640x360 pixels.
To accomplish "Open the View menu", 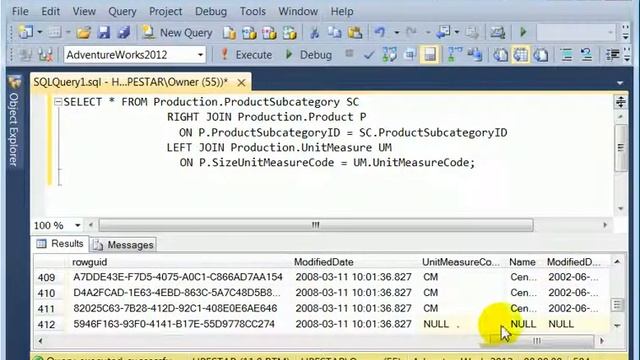I will coord(84,11).
